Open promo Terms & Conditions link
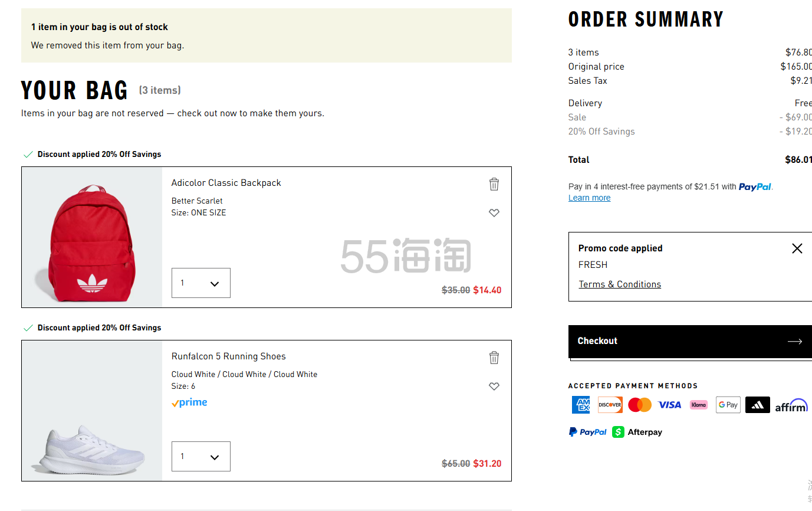The width and height of the screenshot is (812, 511). pyautogui.click(x=619, y=284)
